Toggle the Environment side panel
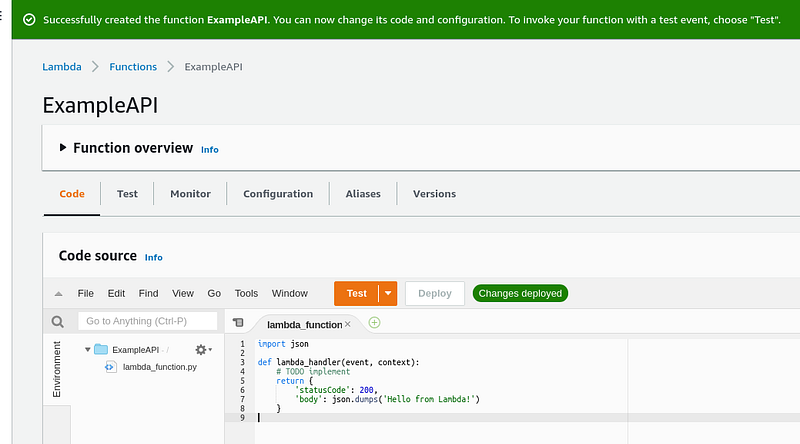800x444 pixels. (x=57, y=369)
